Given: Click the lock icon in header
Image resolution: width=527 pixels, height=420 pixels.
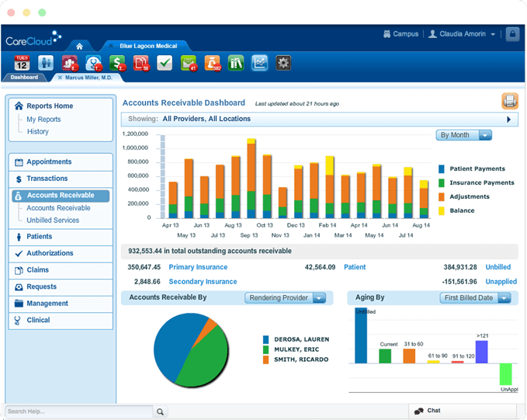Looking at the screenshot, I should 512,34.
